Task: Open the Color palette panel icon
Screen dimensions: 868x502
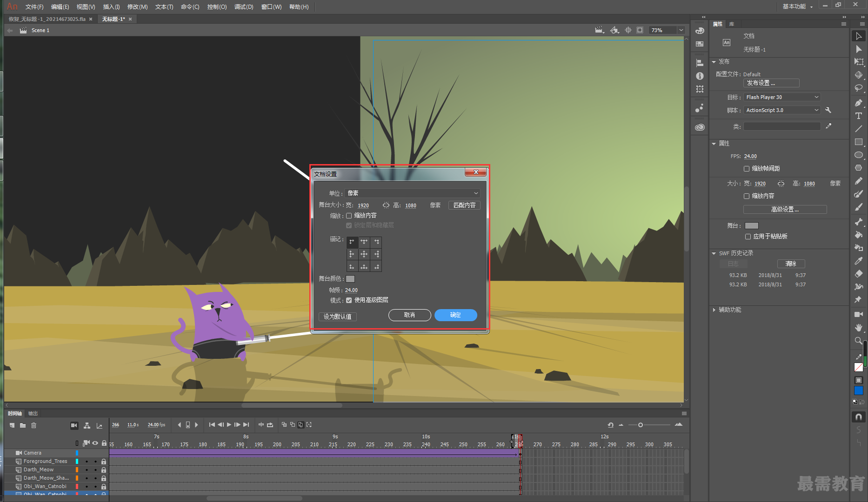Action: coord(700,31)
